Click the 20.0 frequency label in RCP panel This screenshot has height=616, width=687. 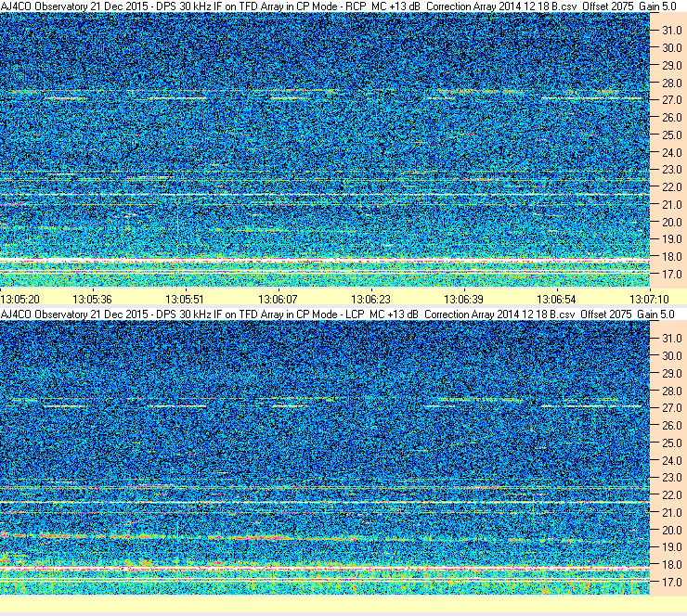671,223
